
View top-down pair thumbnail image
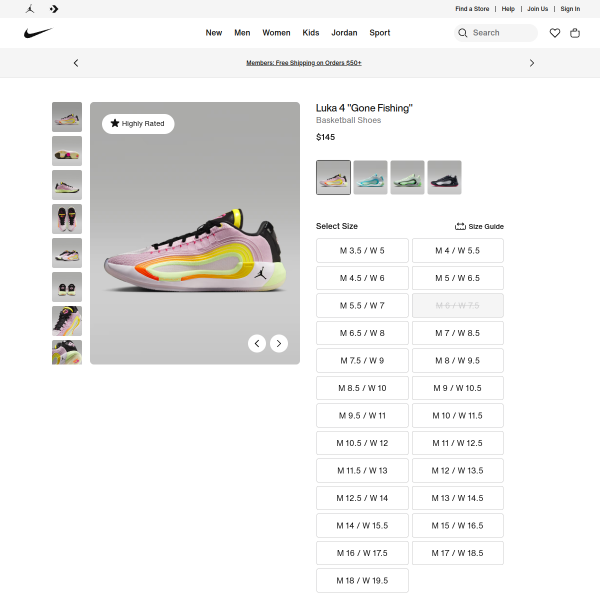pos(67,219)
